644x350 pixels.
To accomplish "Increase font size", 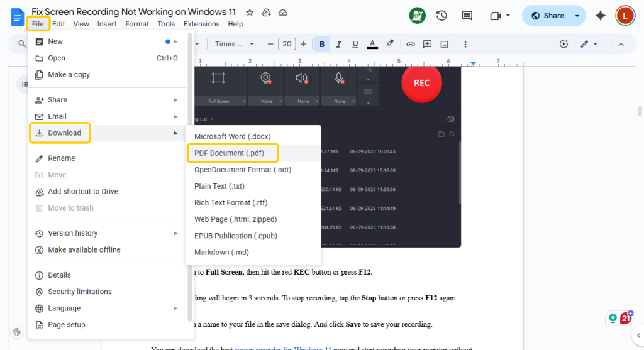I will pyautogui.click(x=304, y=44).
